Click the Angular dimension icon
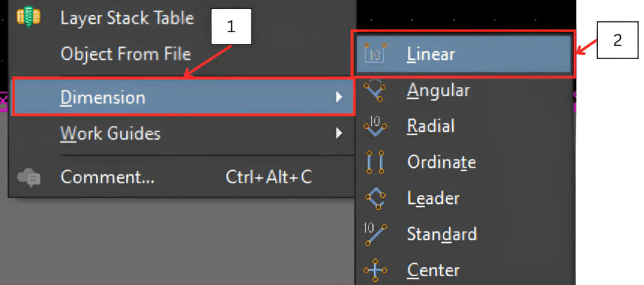 [375, 91]
